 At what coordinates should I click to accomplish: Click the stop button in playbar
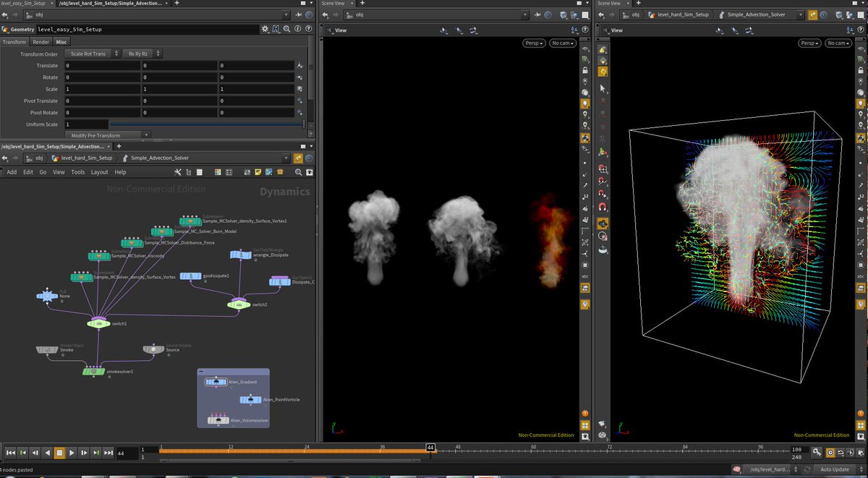pos(60,453)
